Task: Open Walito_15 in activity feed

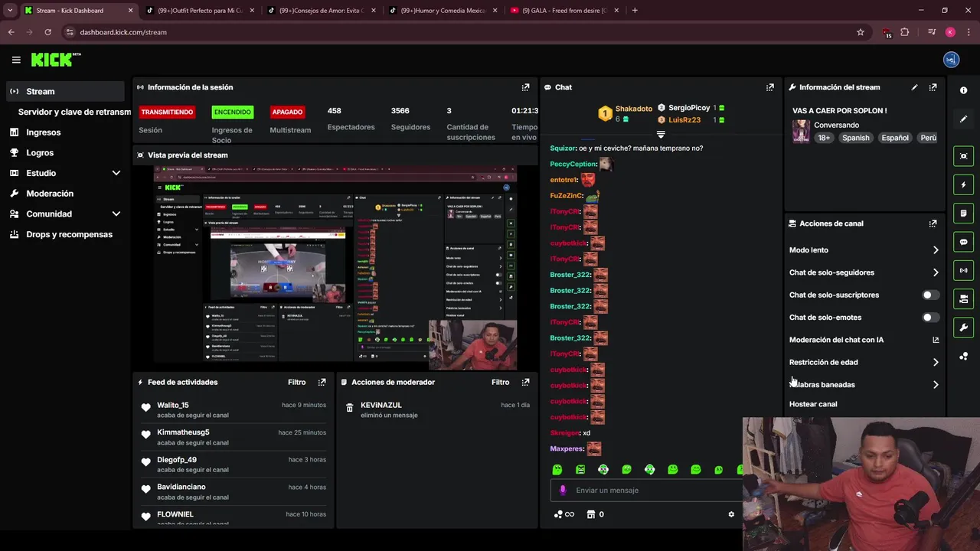Action: point(173,405)
